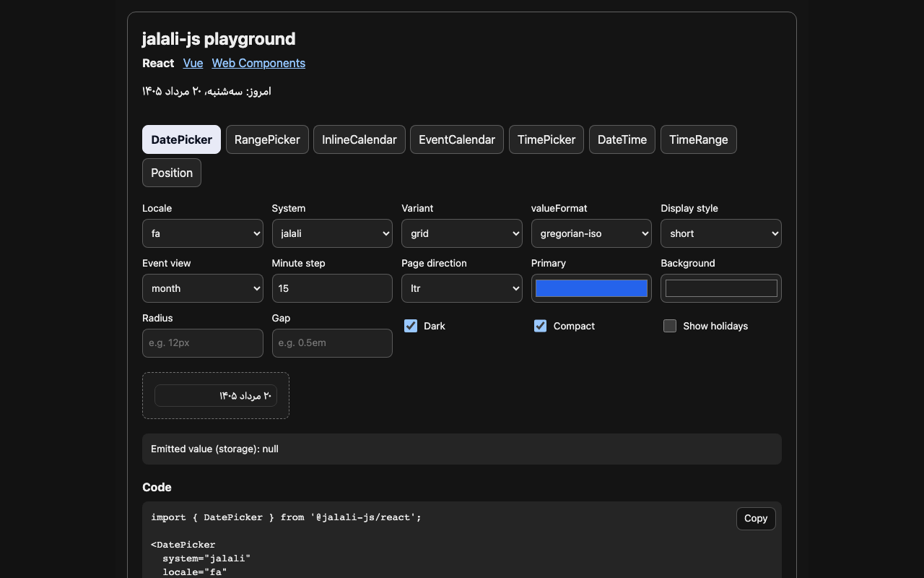The height and width of the screenshot is (578, 924).
Task: Click the import DatePicker code line
Action: 286,517
